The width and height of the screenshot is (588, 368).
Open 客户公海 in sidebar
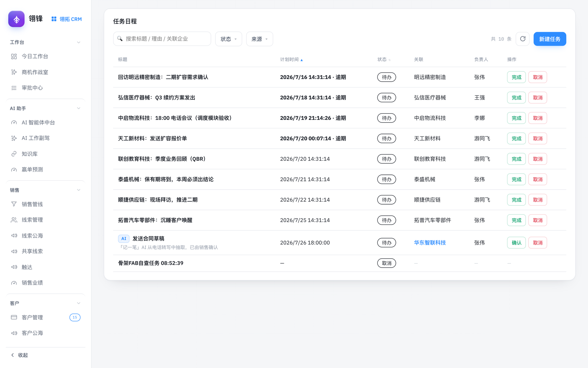[46, 333]
